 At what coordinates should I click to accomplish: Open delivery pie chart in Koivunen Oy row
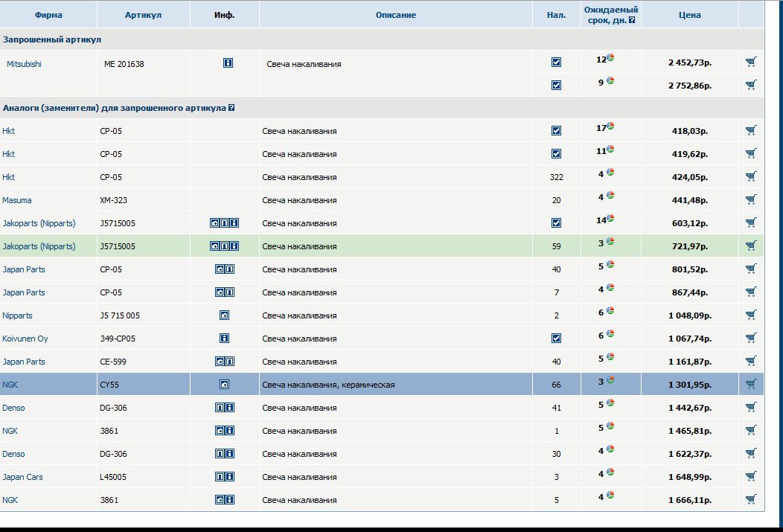tap(610, 334)
